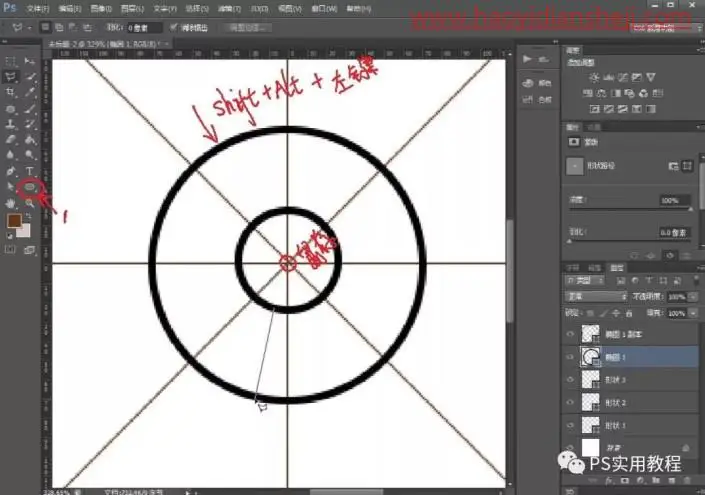The width and height of the screenshot is (705, 495).
Task: Select the Eyedropper tool
Action: pyautogui.click(x=30, y=93)
